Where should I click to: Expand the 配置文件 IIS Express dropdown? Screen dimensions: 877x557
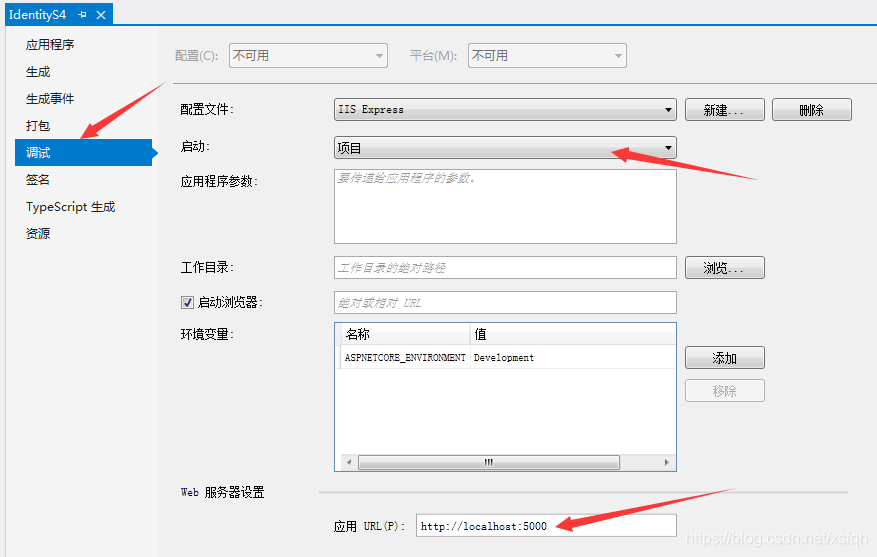point(505,110)
